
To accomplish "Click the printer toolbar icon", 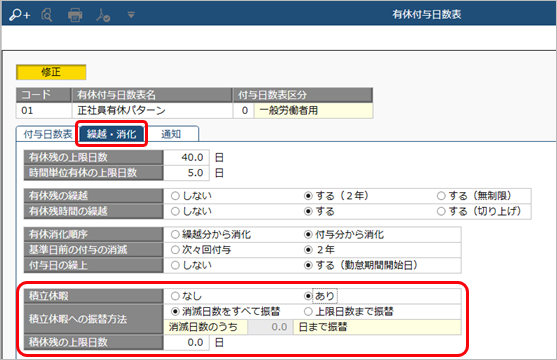I will coord(75,15).
